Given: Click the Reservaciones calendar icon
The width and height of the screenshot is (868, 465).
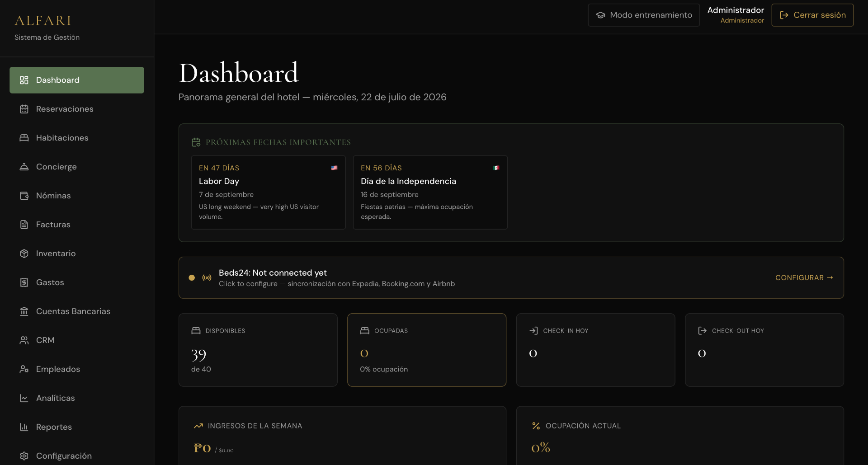Looking at the screenshot, I should [24, 109].
